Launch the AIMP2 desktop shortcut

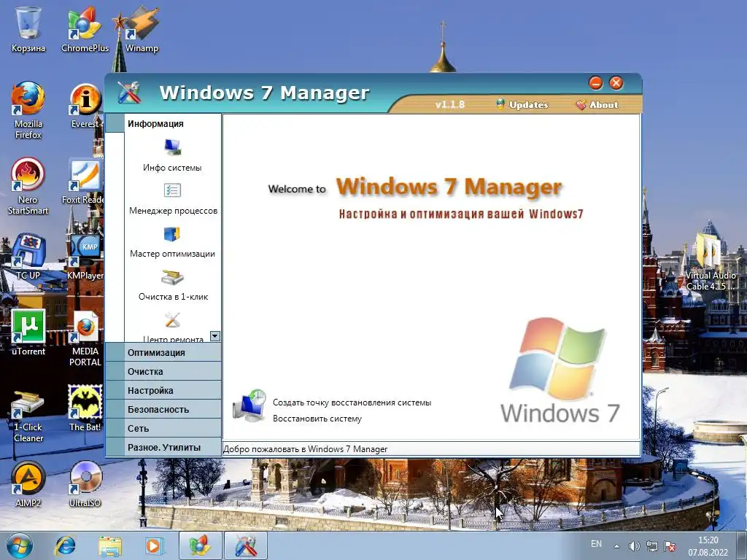[x=28, y=478]
